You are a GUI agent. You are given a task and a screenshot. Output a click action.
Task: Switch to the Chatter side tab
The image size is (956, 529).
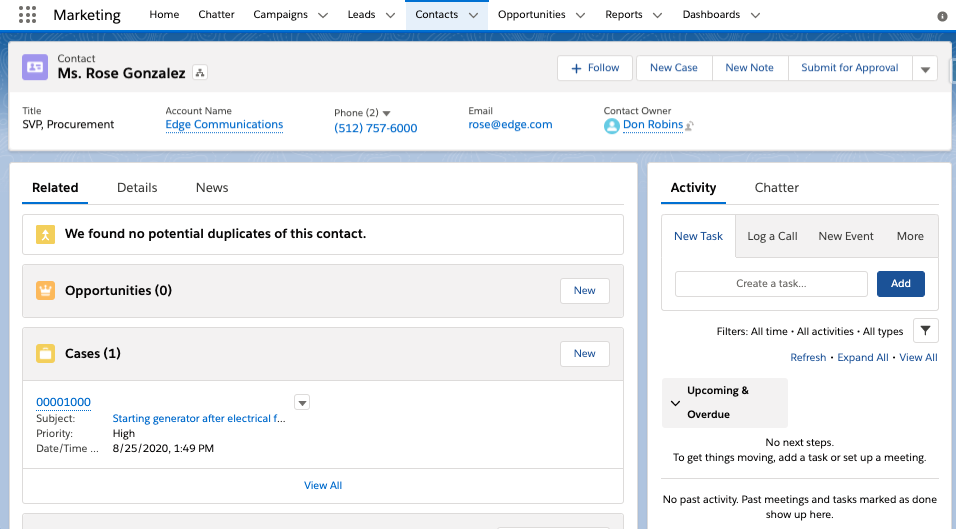click(x=777, y=188)
